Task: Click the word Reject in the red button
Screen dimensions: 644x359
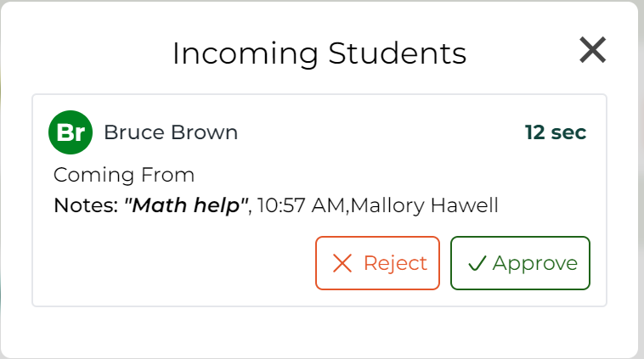Action: click(395, 263)
